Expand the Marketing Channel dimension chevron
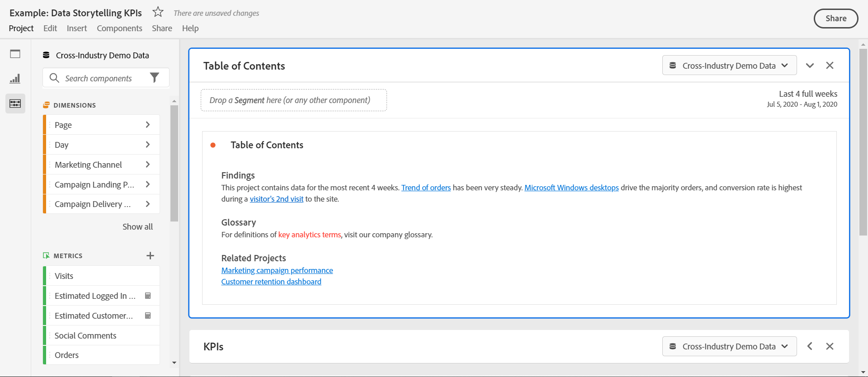This screenshot has width=868, height=377. click(148, 165)
